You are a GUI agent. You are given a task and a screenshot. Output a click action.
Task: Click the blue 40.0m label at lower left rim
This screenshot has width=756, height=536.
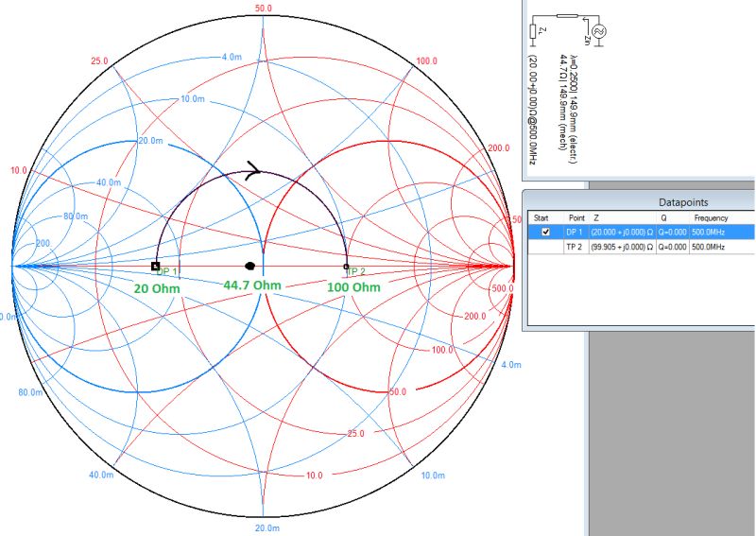(101, 475)
